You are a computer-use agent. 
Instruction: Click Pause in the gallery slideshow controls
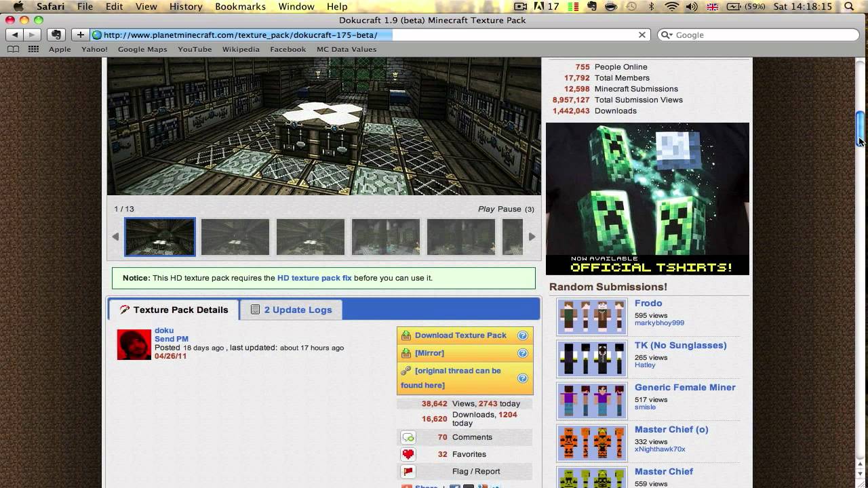click(509, 209)
